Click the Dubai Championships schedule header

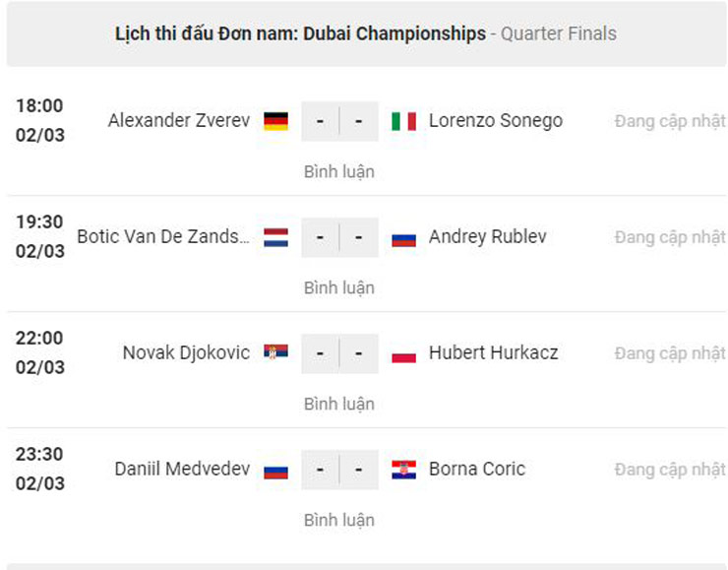[366, 33]
